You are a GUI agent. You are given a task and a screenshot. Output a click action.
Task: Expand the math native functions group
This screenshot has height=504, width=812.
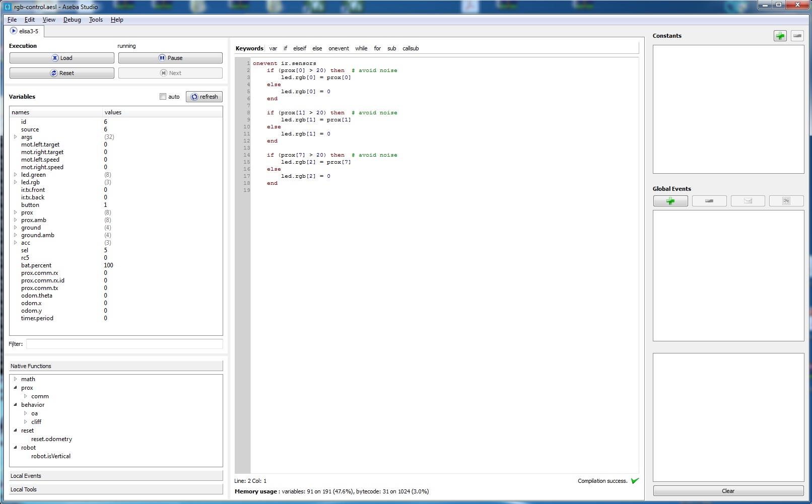coord(15,379)
